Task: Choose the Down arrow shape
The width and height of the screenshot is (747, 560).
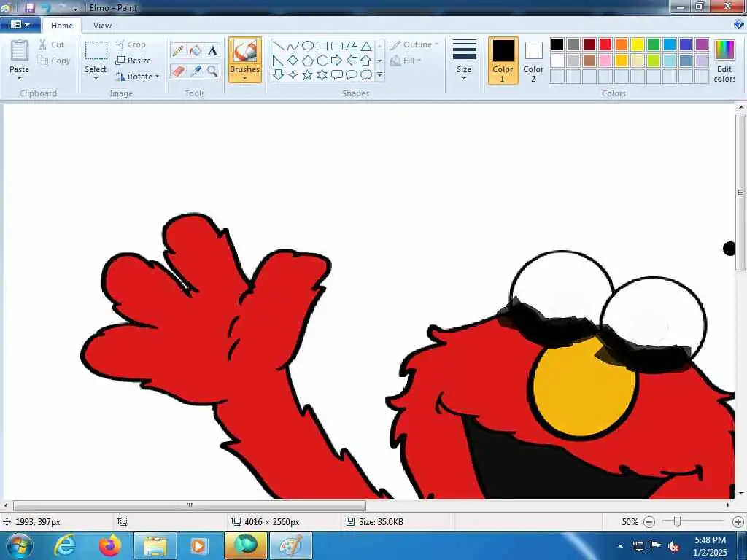Action: (x=279, y=75)
